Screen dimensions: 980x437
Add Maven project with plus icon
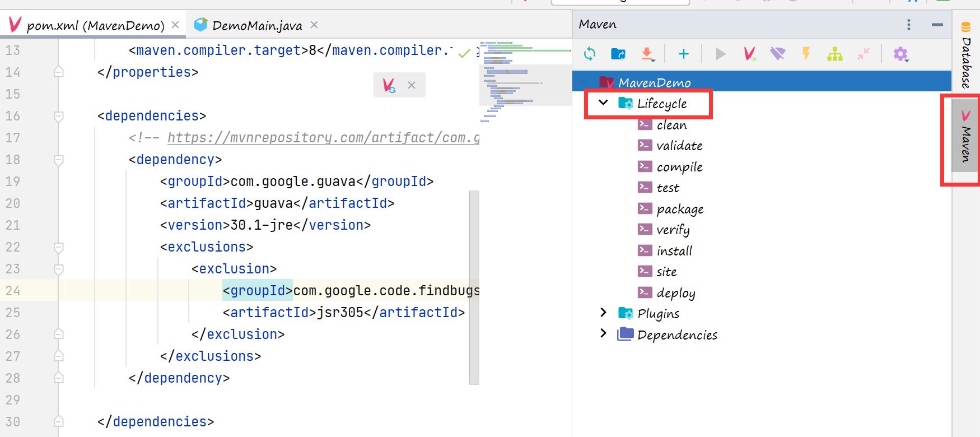pos(683,54)
